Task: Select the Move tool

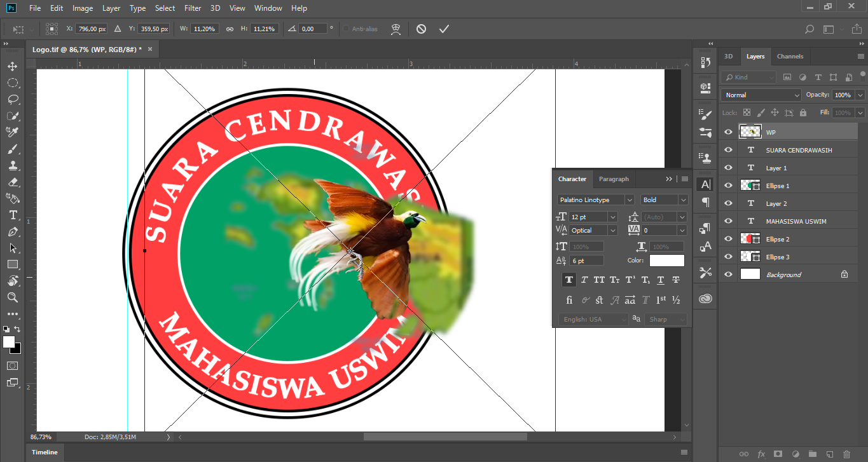Action: tap(13, 66)
